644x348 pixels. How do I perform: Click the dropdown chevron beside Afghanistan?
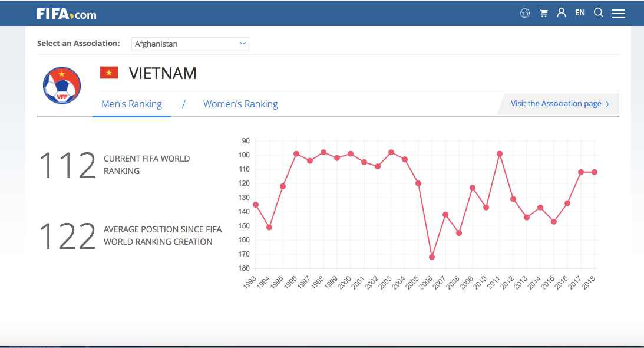pos(243,43)
